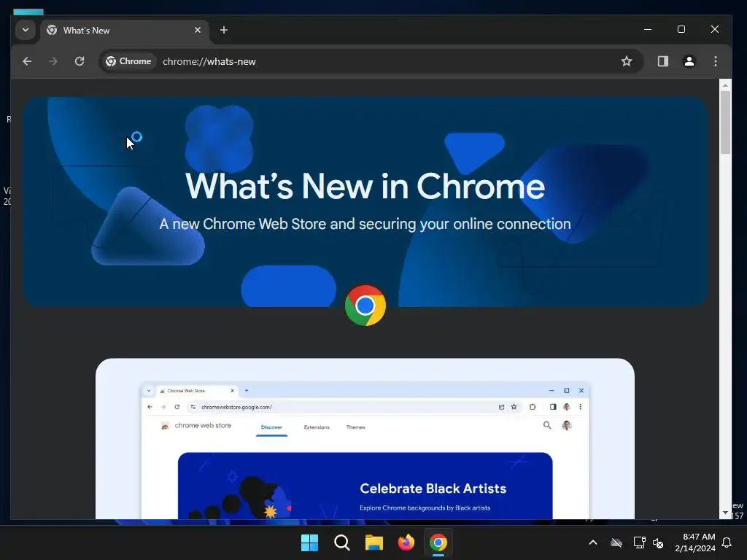Click the network tray icon
Image resolution: width=747 pixels, height=560 pixels.
pyautogui.click(x=639, y=542)
